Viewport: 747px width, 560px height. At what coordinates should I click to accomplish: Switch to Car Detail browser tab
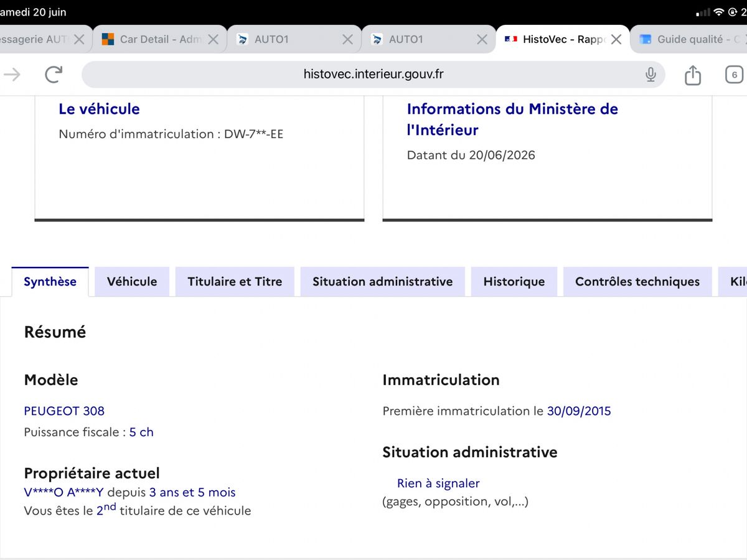[x=153, y=39]
